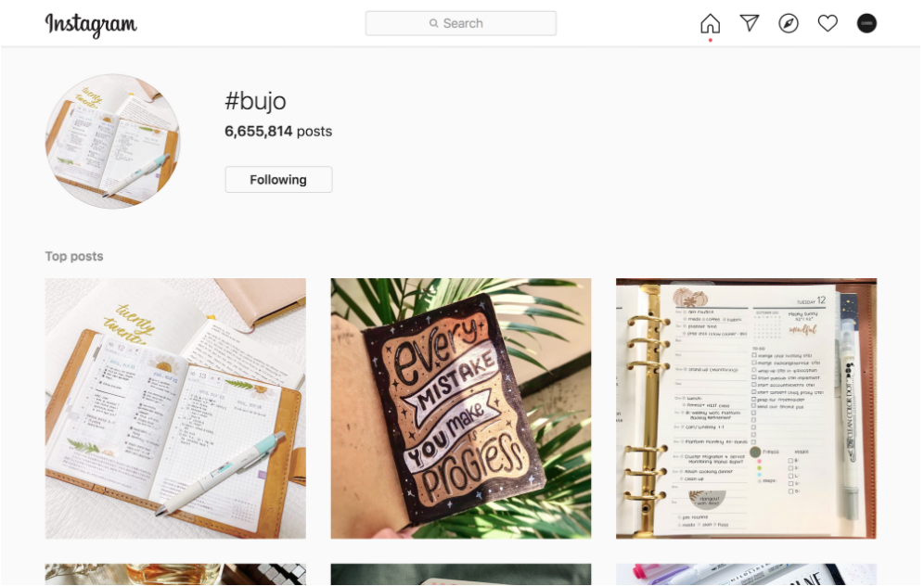Click the Top posts section label
This screenshot has width=924, height=586.
click(74, 256)
